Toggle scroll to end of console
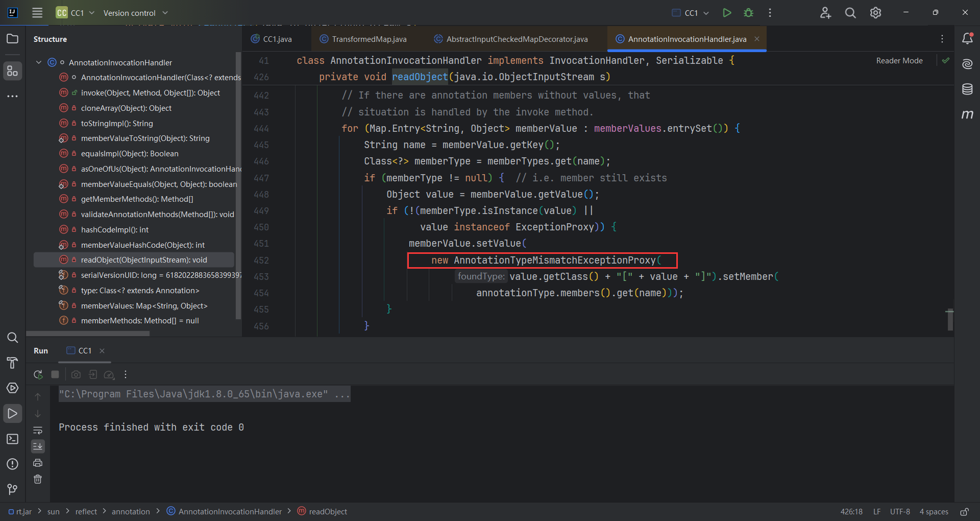 tap(38, 446)
